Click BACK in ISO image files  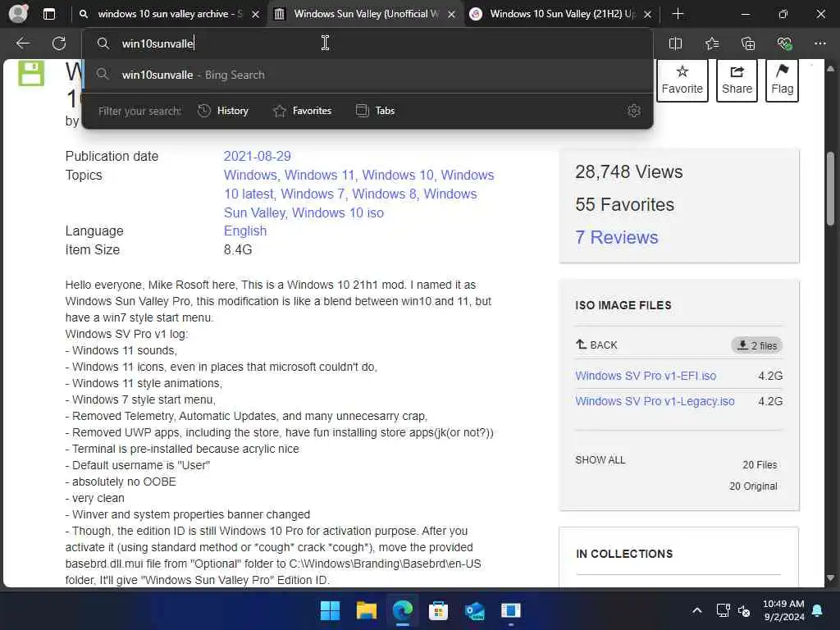(596, 345)
